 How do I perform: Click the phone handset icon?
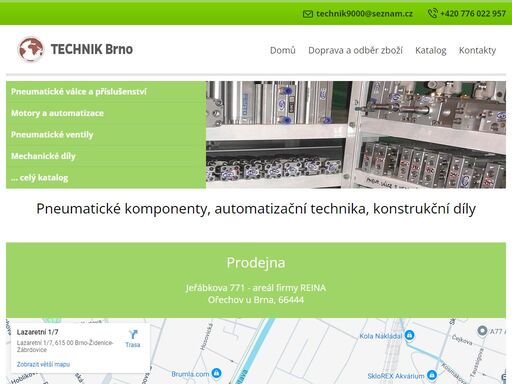click(x=432, y=13)
